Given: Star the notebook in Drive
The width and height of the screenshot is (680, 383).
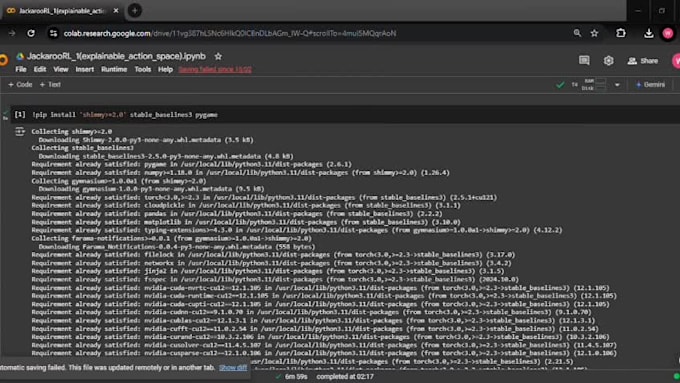Looking at the screenshot, I should click(218, 56).
